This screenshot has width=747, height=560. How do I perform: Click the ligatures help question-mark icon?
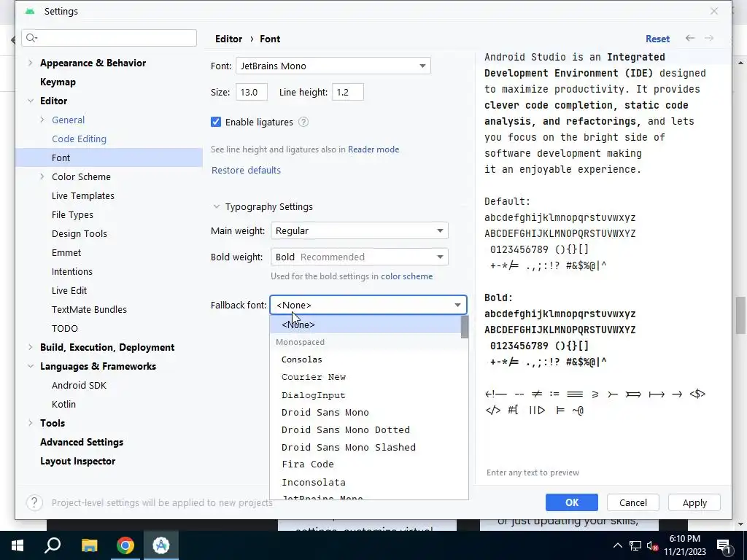pyautogui.click(x=303, y=122)
